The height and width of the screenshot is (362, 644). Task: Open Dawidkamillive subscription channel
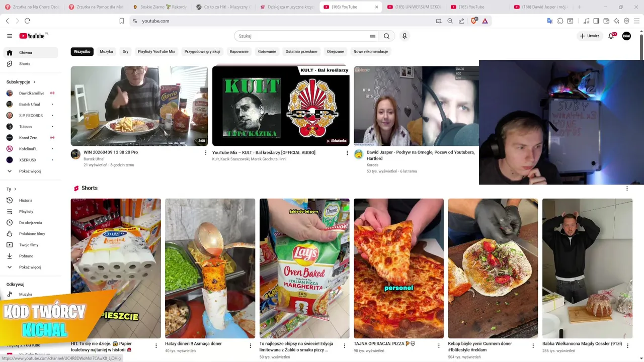pos(31,93)
